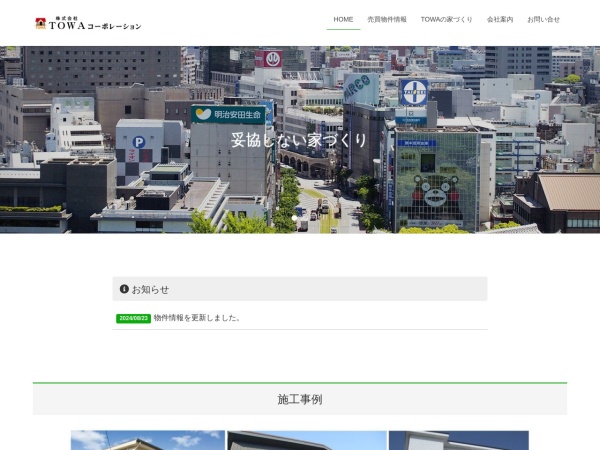Open the お問い合せ contact page
This screenshot has width=600, height=450.
(x=543, y=20)
